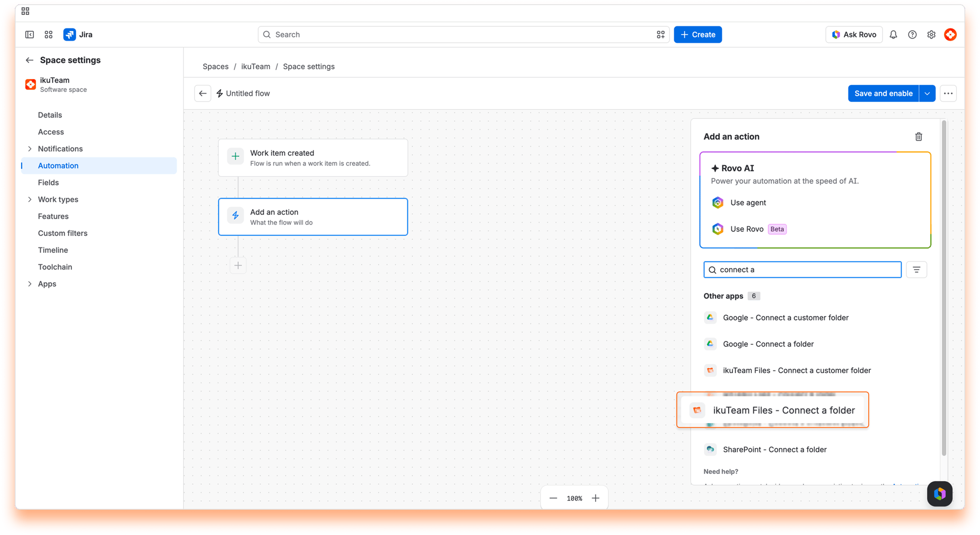
Task: Open the Rovo chat floating button
Action: pyautogui.click(x=940, y=494)
